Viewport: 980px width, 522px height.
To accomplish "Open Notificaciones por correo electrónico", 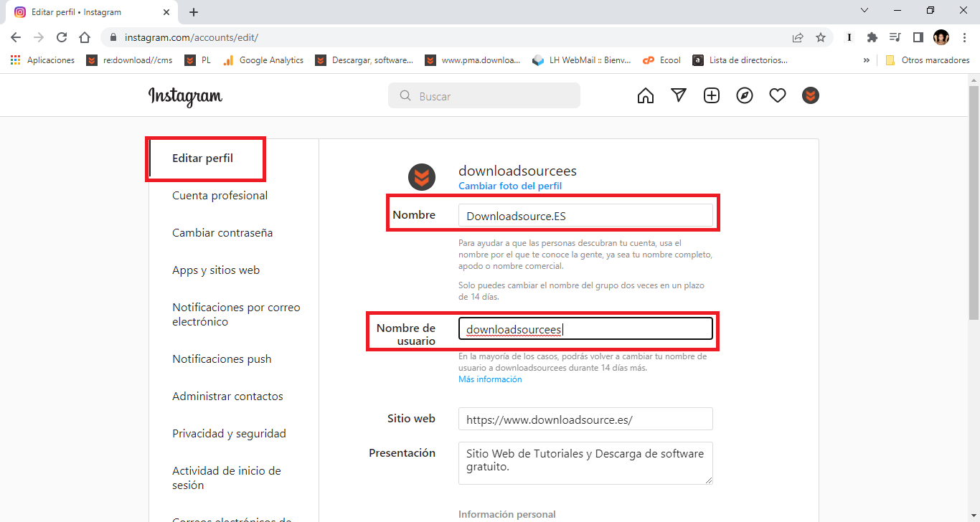I will (x=236, y=315).
